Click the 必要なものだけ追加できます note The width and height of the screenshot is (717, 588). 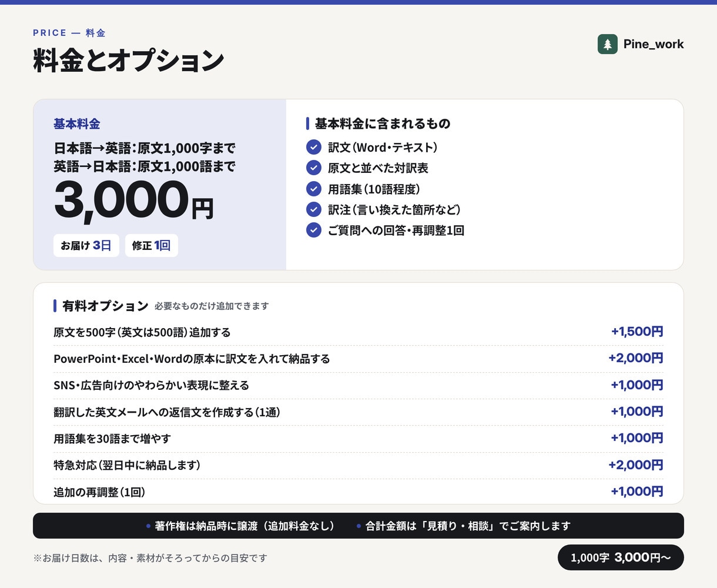pyautogui.click(x=212, y=306)
